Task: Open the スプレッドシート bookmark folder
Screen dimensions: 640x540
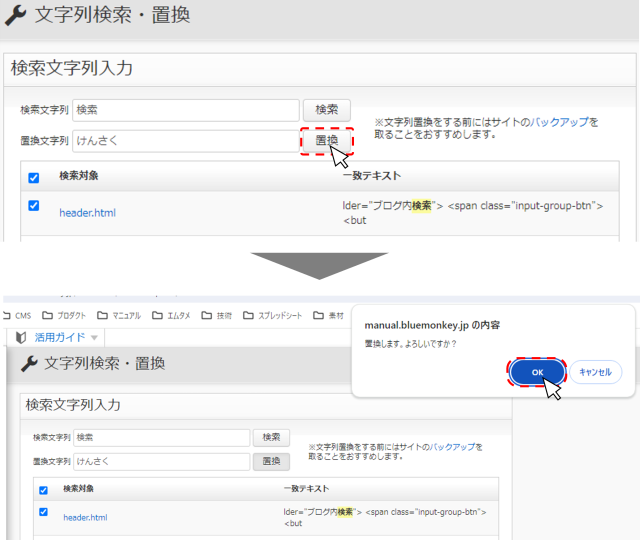Action: pos(273,316)
